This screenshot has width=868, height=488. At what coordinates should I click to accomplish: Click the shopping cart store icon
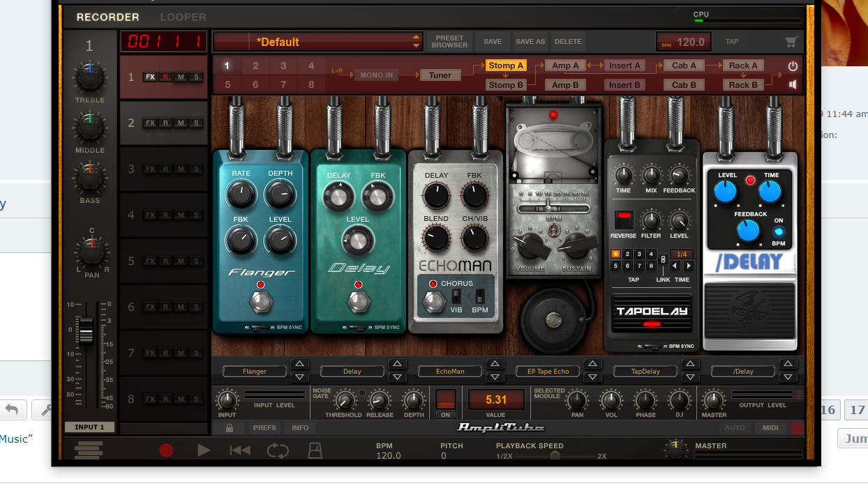pos(791,42)
